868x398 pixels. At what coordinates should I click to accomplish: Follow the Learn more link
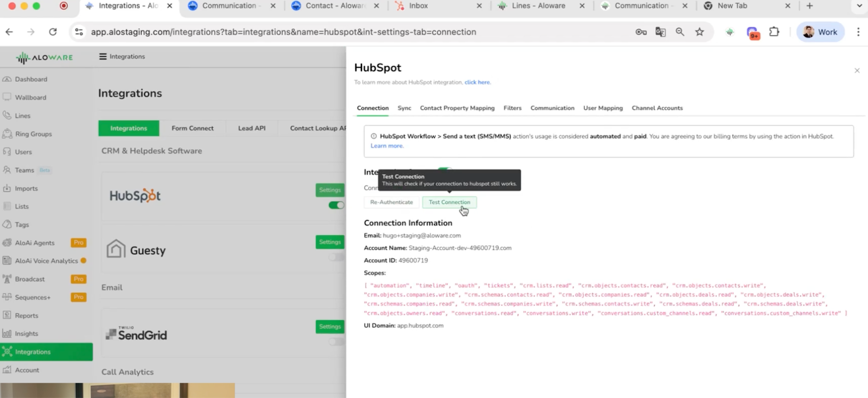pyautogui.click(x=387, y=146)
